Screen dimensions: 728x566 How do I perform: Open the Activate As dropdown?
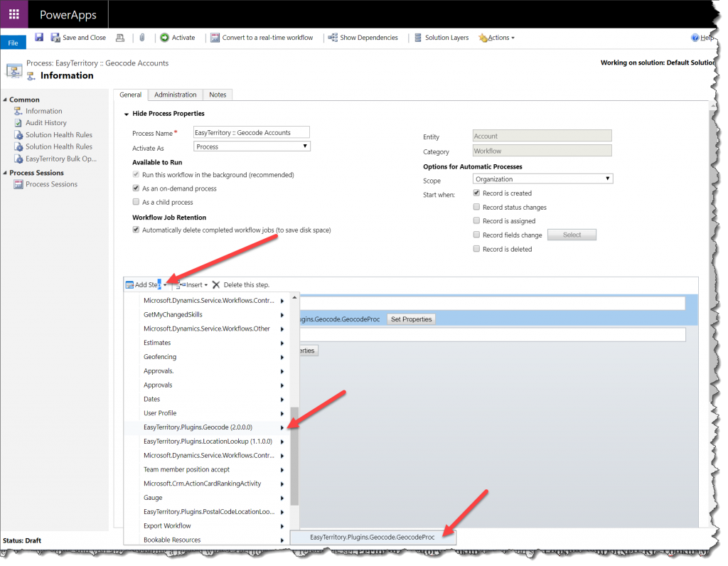point(252,146)
